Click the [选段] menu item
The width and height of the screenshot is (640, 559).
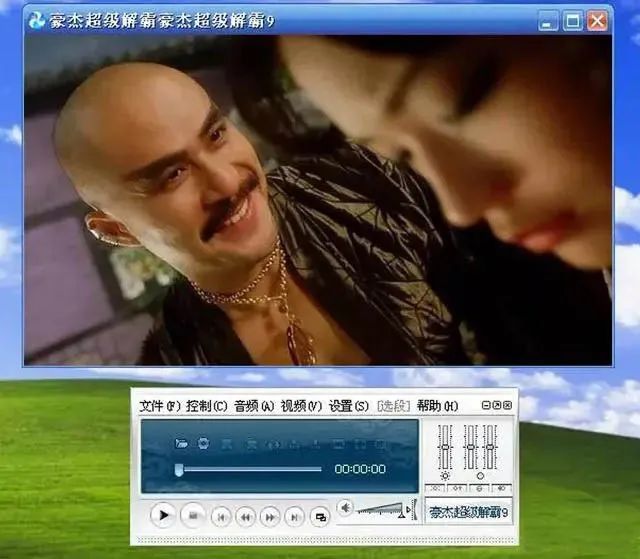[x=393, y=406]
